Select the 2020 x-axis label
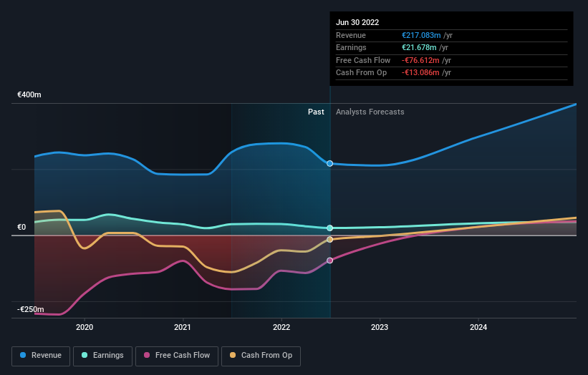 tap(85, 327)
